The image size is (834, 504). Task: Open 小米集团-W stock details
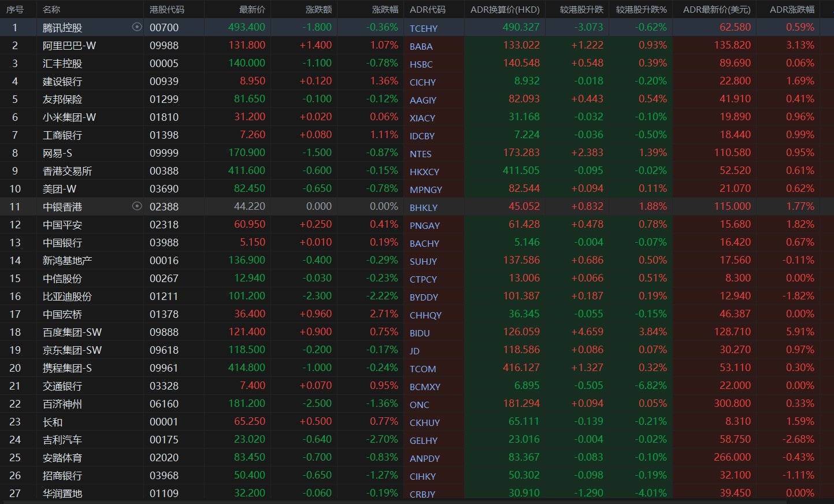69,117
